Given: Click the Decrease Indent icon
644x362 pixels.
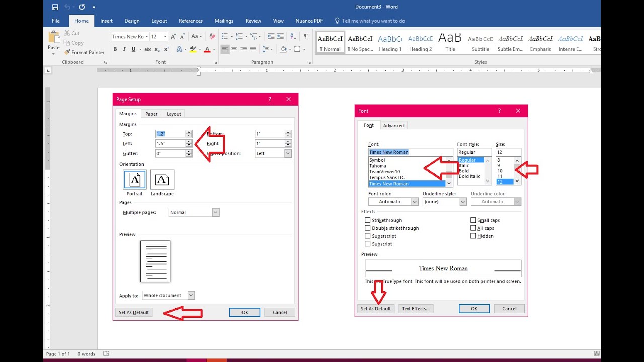Looking at the screenshot, I should click(271, 36).
